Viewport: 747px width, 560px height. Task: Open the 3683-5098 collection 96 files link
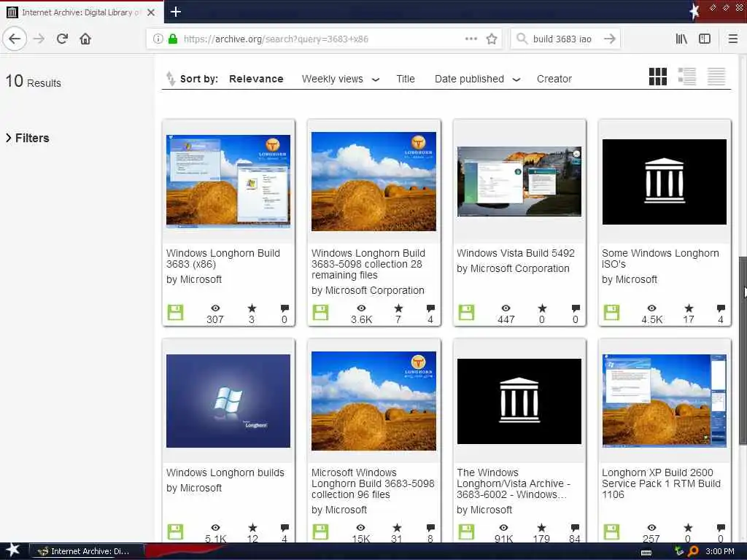[373, 483]
